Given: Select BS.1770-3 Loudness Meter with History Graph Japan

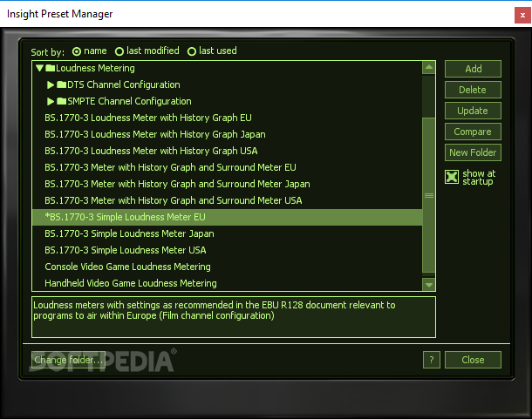Looking at the screenshot, I should point(227,134).
